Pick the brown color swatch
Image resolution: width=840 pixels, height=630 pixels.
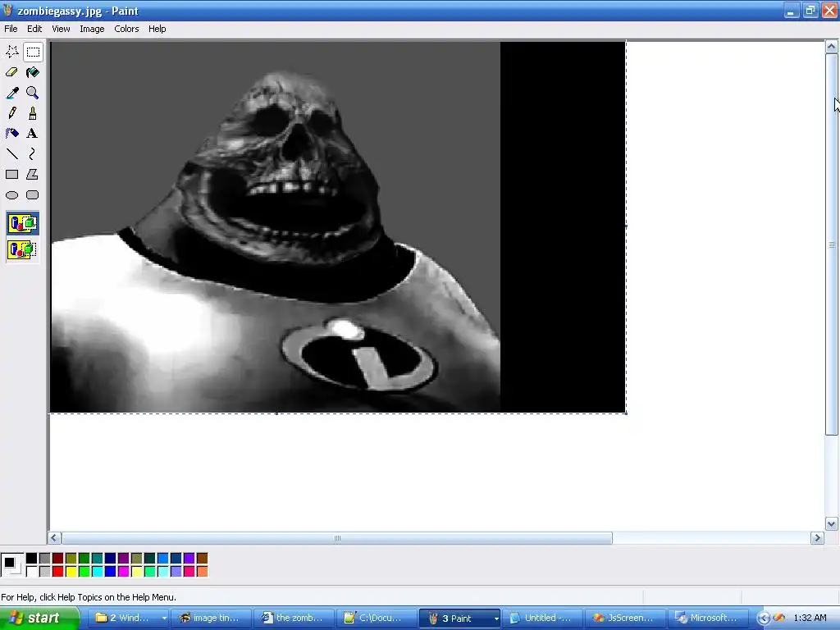202,559
